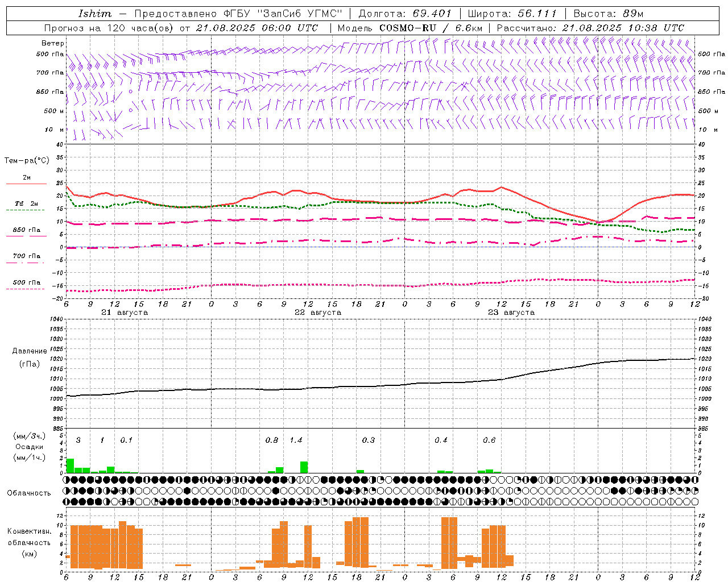728x582 pixels.
Task: Click the elevation text "Высота: 89м"
Action: click(x=609, y=14)
